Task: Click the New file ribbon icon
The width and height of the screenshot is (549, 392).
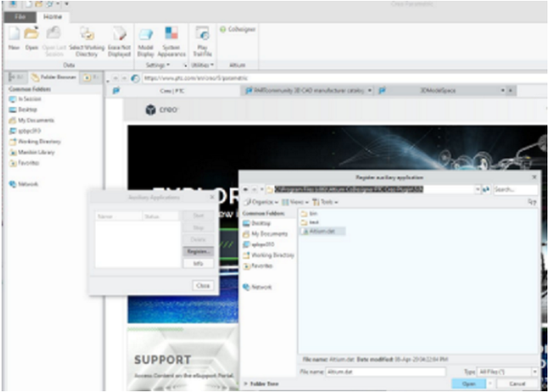Action: [x=14, y=33]
